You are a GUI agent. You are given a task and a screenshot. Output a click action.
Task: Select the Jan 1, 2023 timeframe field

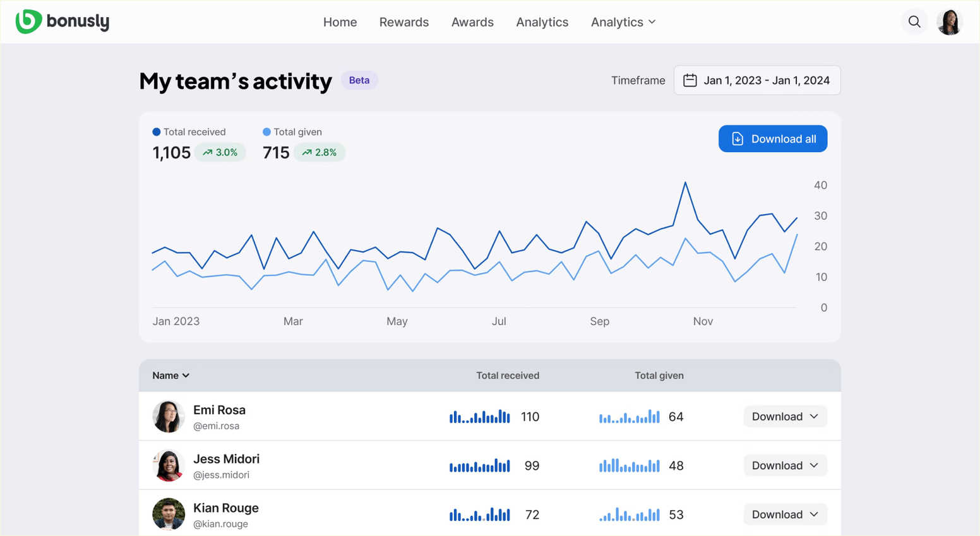[x=757, y=80]
